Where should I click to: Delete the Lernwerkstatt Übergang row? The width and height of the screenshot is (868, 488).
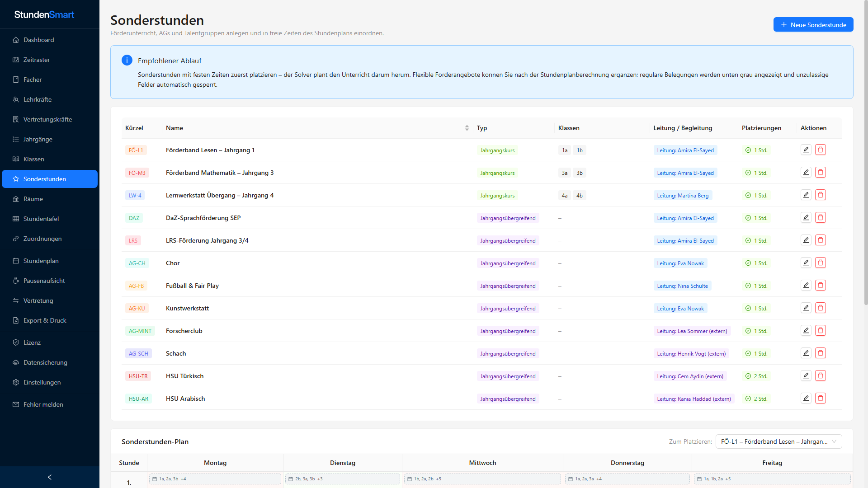click(x=821, y=195)
